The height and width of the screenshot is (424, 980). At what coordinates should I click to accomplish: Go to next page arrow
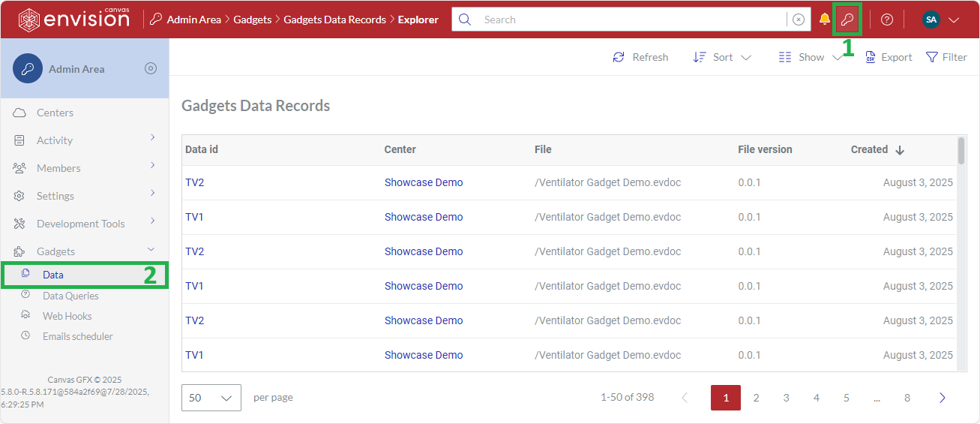click(943, 398)
